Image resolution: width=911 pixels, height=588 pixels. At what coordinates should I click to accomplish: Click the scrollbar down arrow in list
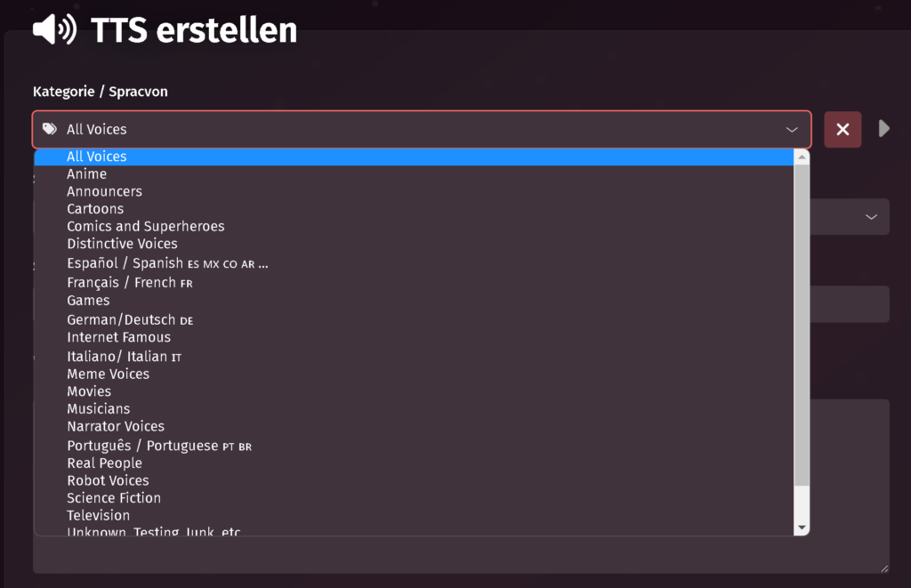[802, 528]
